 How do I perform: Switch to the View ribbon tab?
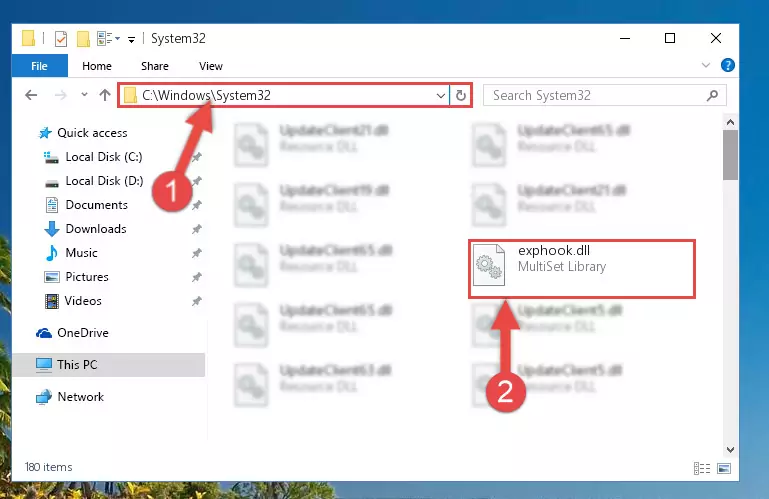pyautogui.click(x=211, y=66)
